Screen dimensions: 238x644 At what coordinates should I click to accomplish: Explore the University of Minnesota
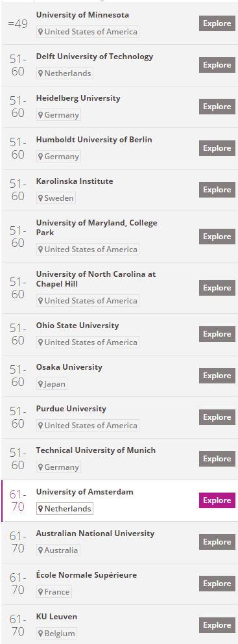(217, 23)
